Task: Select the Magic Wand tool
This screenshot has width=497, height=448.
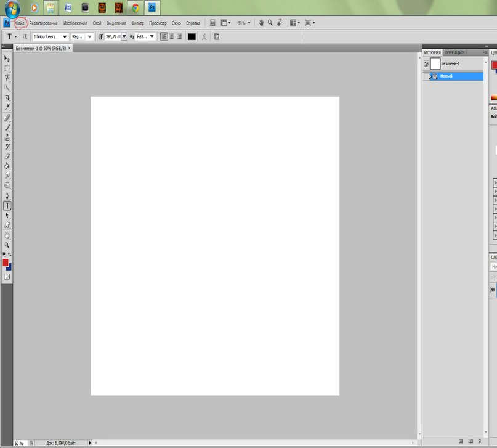Action: pyautogui.click(x=7, y=88)
